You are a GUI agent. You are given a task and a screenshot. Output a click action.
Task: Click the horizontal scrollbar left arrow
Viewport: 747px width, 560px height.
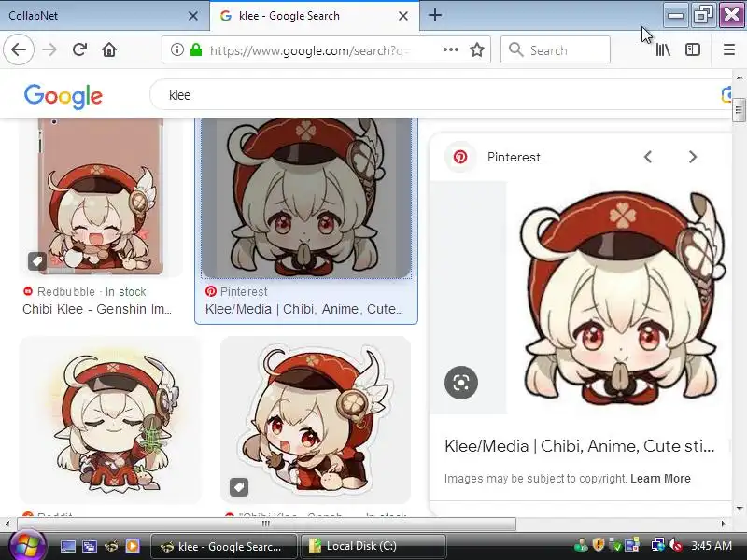point(7,524)
